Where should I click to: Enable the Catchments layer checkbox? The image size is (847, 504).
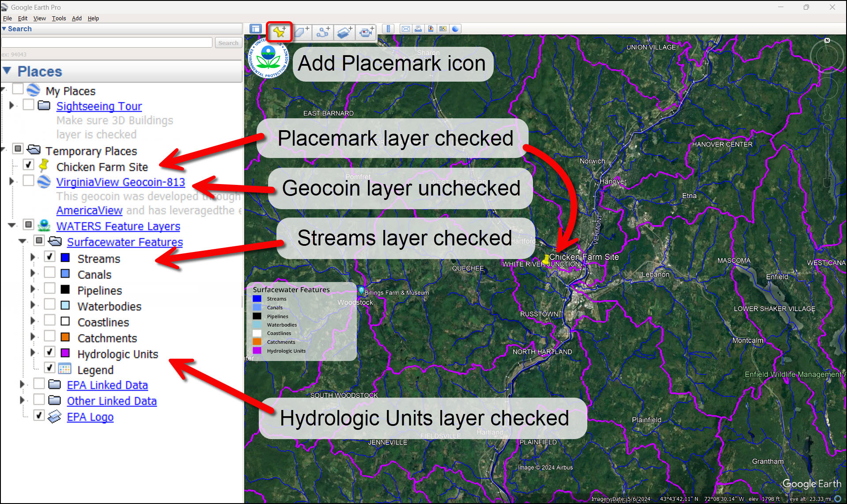[50, 336]
